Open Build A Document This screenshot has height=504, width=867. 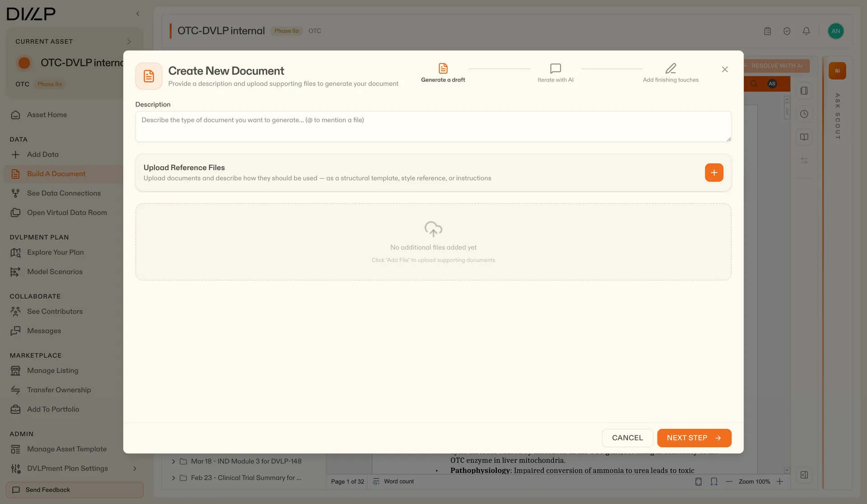click(x=56, y=174)
